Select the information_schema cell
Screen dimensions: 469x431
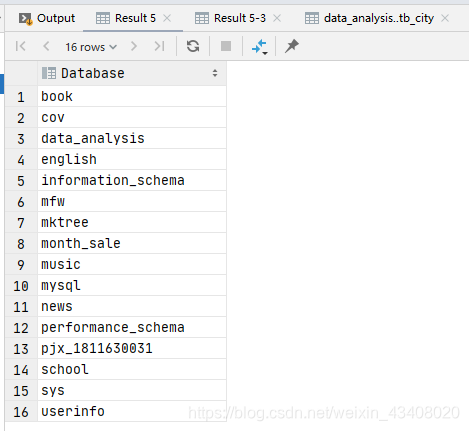[132, 180]
